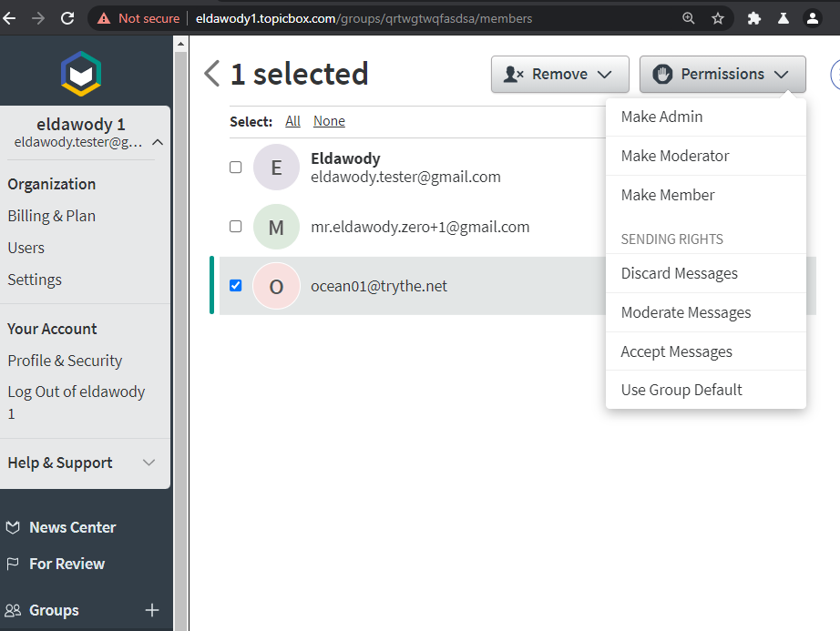Image resolution: width=840 pixels, height=631 pixels.
Task: Click the Your Account heading
Action: click(52, 329)
